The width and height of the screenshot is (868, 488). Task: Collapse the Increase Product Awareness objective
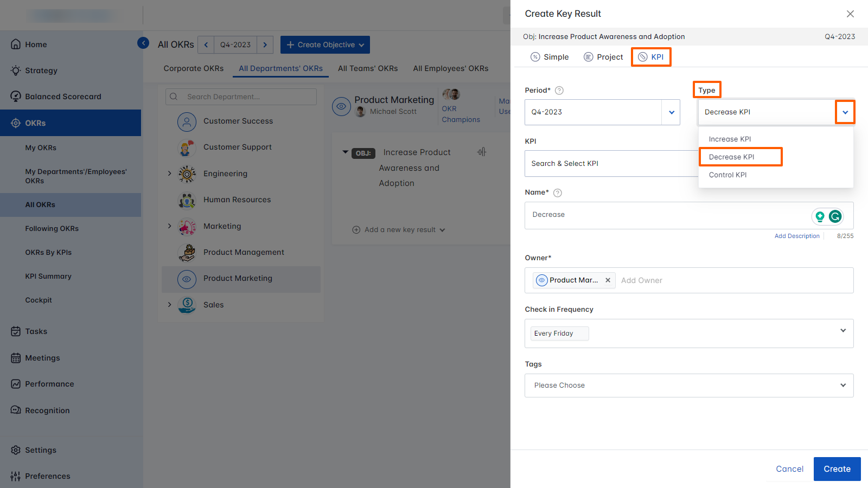click(x=346, y=152)
